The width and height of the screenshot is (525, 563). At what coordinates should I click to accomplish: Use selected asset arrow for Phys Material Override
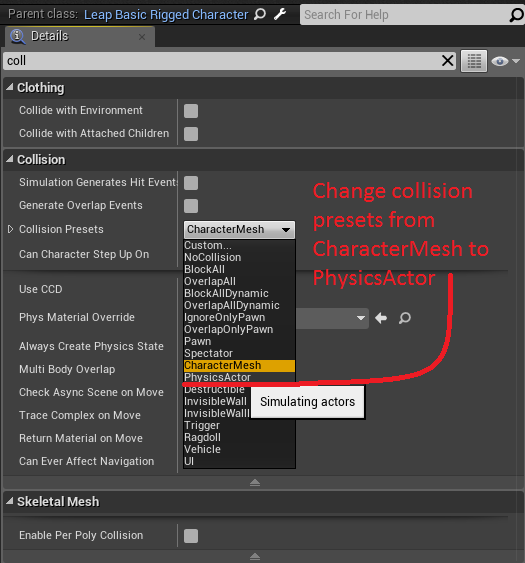(x=381, y=318)
